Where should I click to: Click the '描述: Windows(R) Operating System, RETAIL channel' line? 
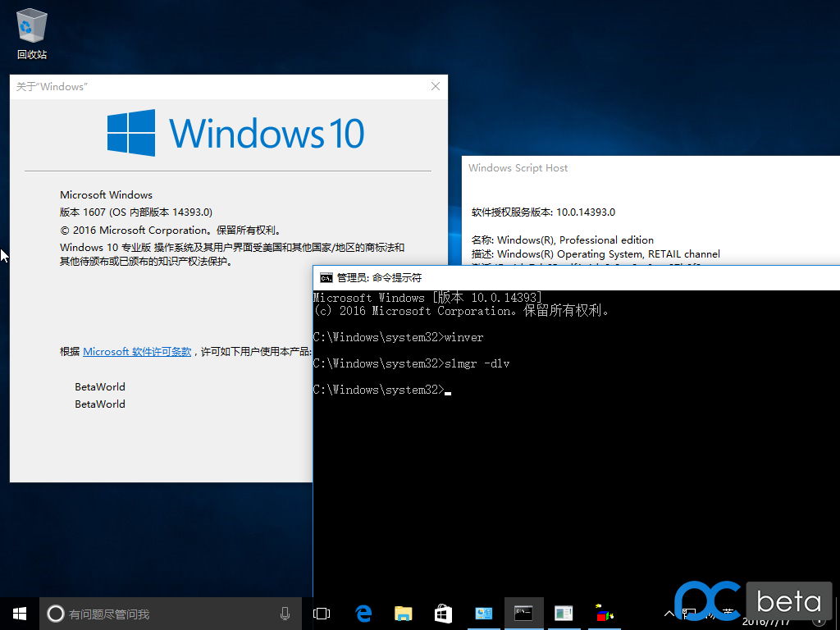click(596, 254)
